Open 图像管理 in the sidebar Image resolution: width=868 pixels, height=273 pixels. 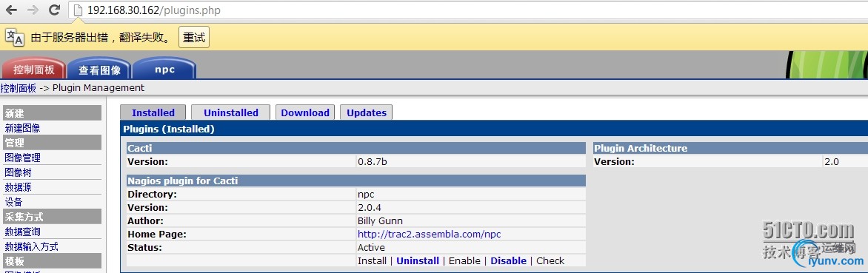tap(23, 158)
